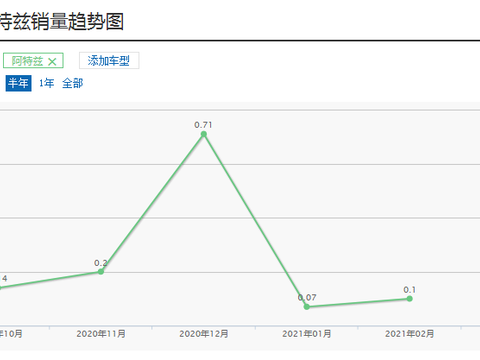Click the 0.71 data point for 2020年12月

(204, 134)
